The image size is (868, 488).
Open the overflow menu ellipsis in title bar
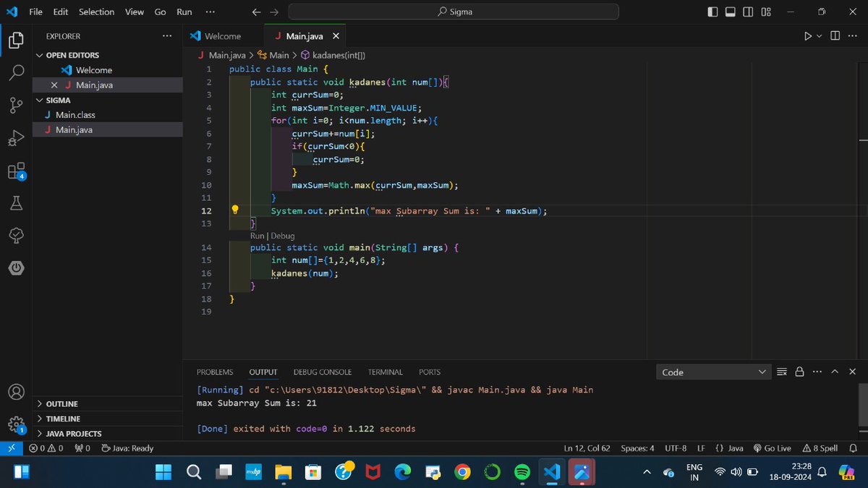(210, 12)
